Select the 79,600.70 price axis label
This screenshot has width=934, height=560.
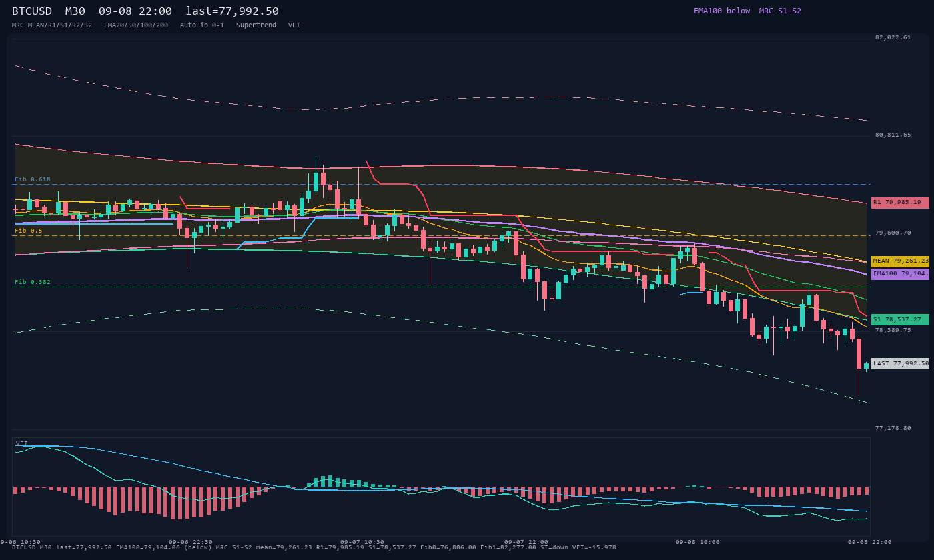tap(893, 233)
